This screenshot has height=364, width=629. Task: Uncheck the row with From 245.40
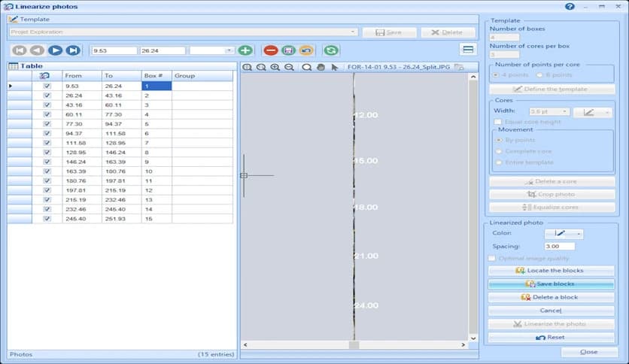[47, 219]
